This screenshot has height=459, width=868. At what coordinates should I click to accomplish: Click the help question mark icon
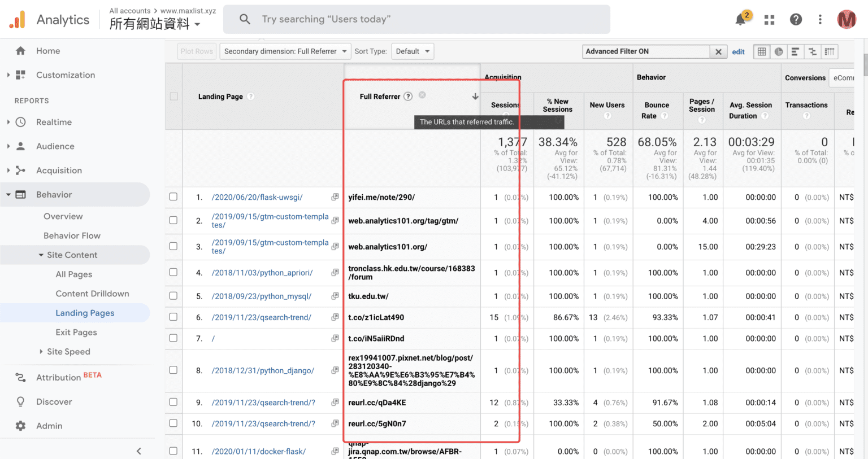pos(796,20)
